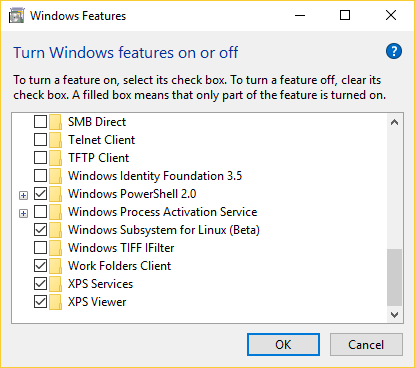This screenshot has height=368, width=415.
Task: Click the folder icon beside Windows Subsystem for Linux
Action: [55, 230]
